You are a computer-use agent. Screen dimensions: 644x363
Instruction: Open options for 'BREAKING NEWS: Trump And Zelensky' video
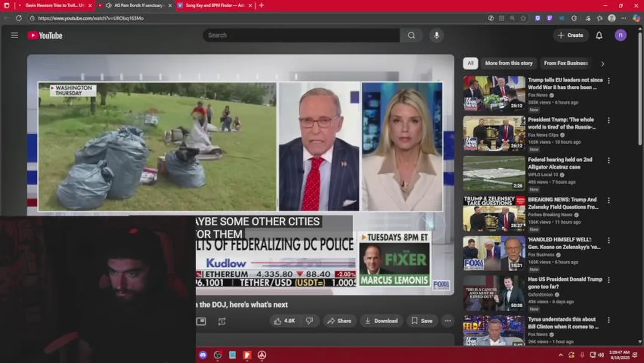[609, 200]
